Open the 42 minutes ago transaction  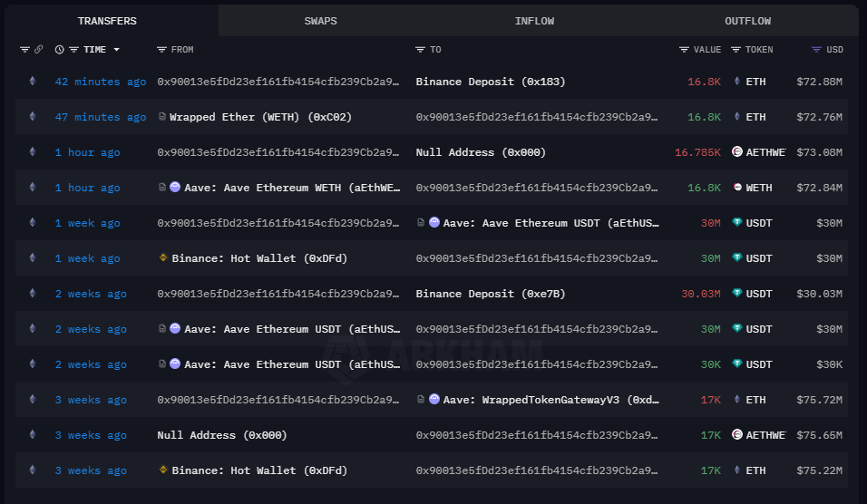coord(101,82)
